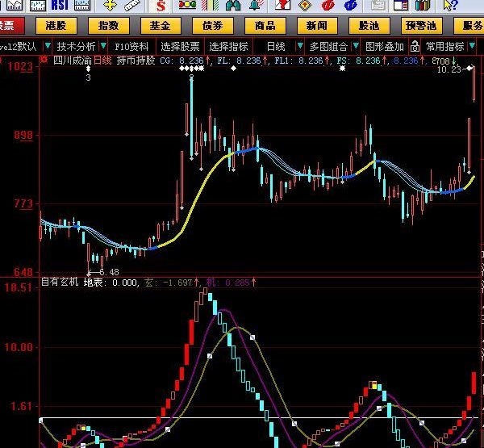Open the 常用指标 dropdown arrow
Image resolution: width=484 pixels, height=448 pixels.
[x=472, y=46]
